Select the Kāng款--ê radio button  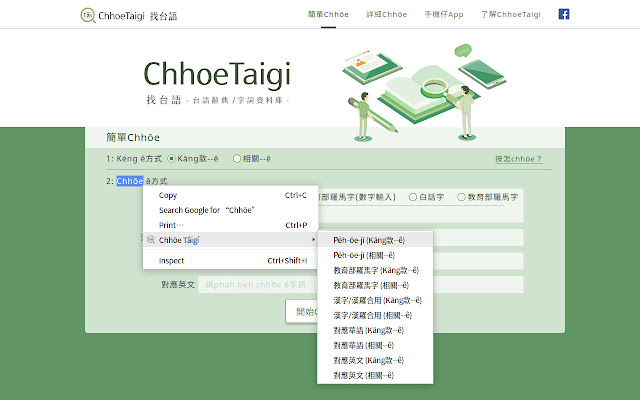[171, 158]
